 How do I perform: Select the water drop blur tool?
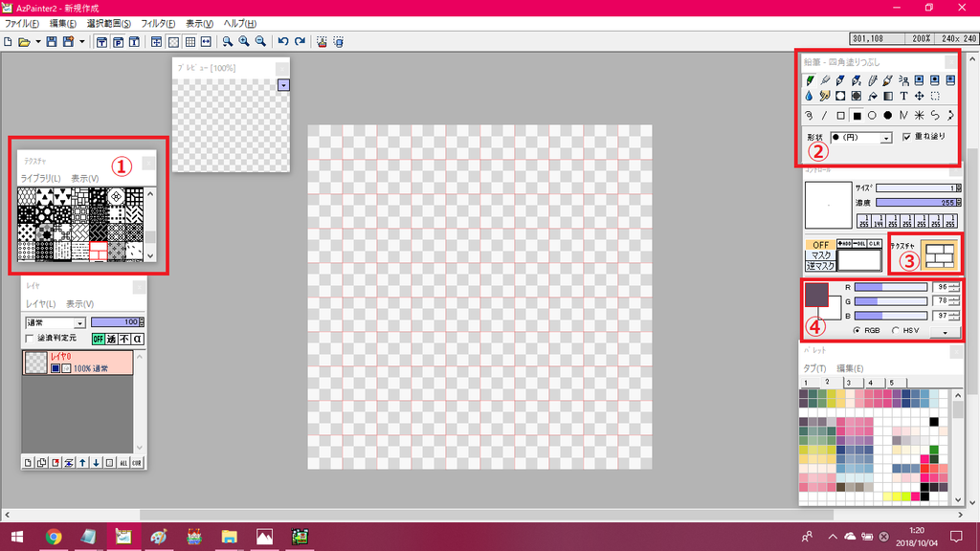click(809, 97)
